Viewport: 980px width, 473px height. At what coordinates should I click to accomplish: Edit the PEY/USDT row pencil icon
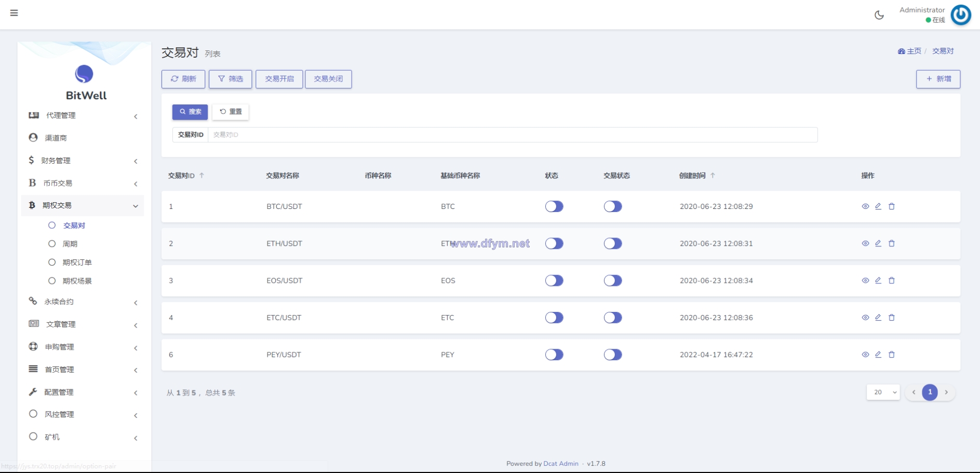click(x=878, y=354)
